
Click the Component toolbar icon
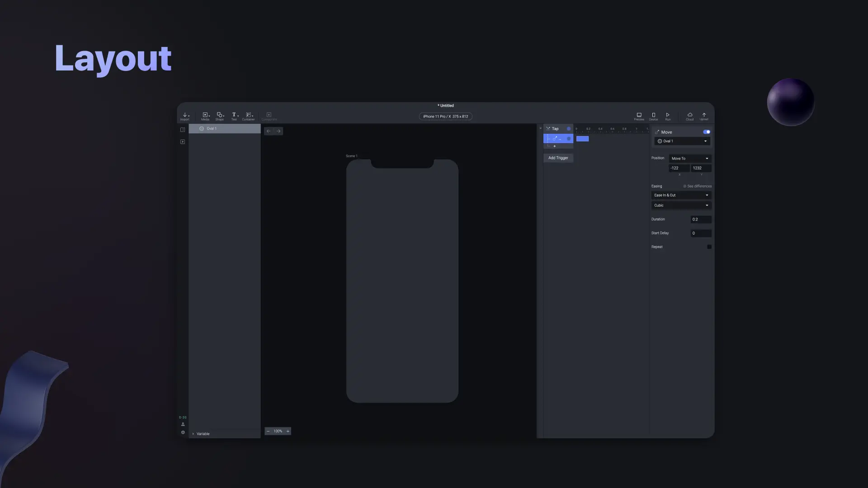pyautogui.click(x=269, y=116)
